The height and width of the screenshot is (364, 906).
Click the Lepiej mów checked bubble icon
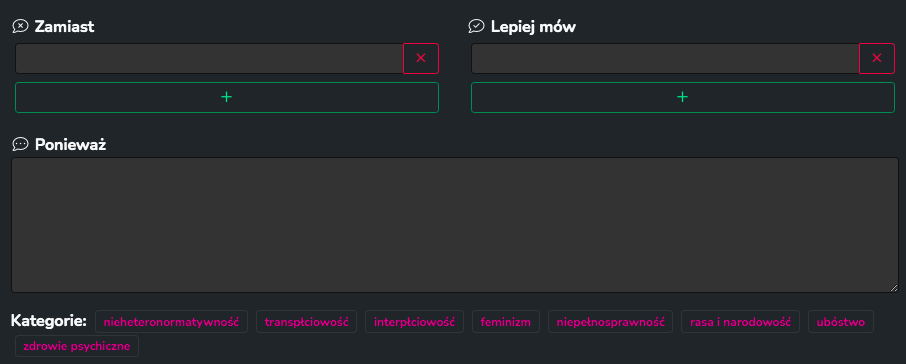(x=476, y=27)
